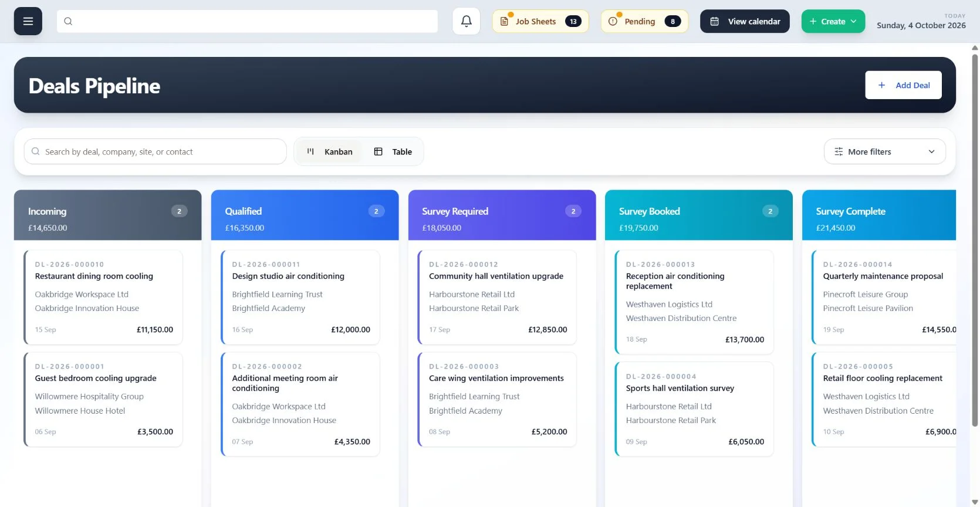980x507 pixels.
Task: Open Quarterly maintenance proposal deal
Action: point(884,297)
